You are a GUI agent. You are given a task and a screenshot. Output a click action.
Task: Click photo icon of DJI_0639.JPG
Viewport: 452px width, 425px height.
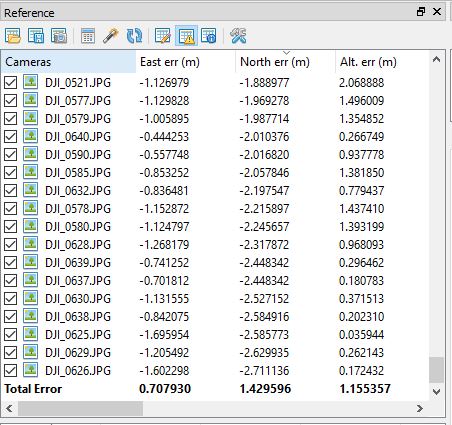30,262
